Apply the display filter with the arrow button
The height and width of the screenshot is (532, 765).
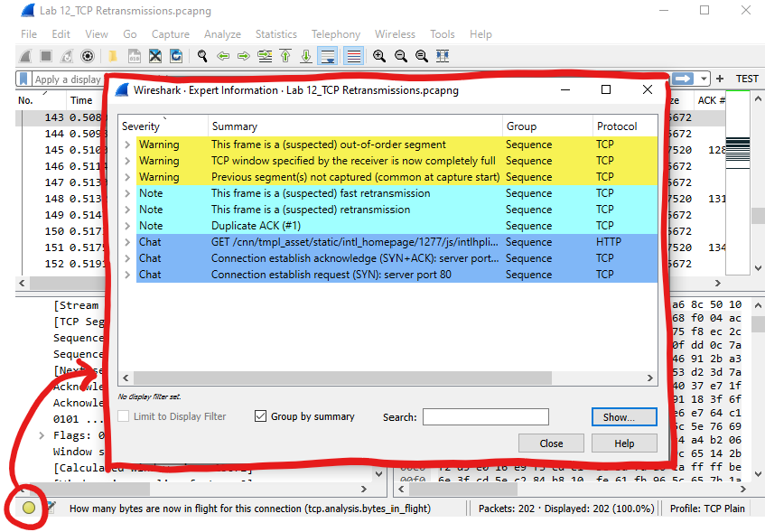coord(683,79)
